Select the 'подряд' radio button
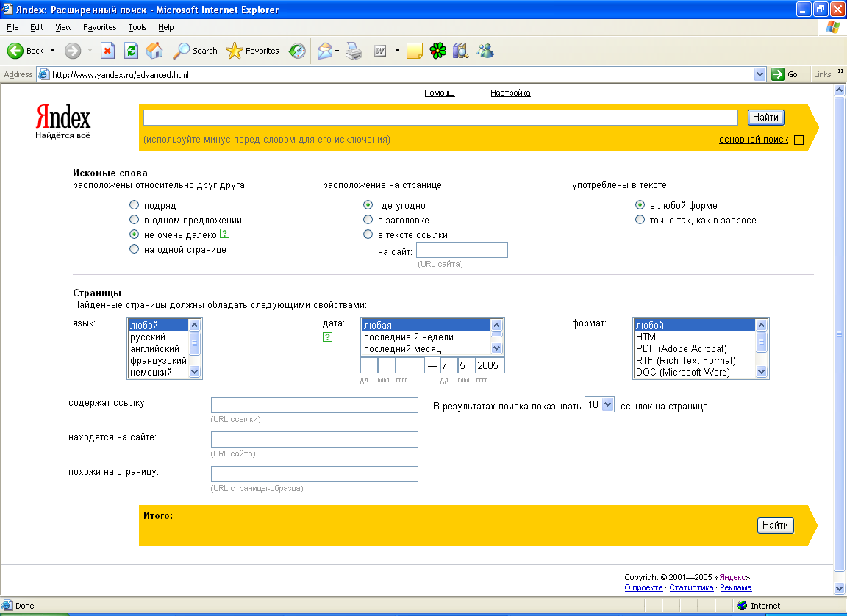Image resolution: width=847 pixels, height=616 pixels. [x=134, y=204]
